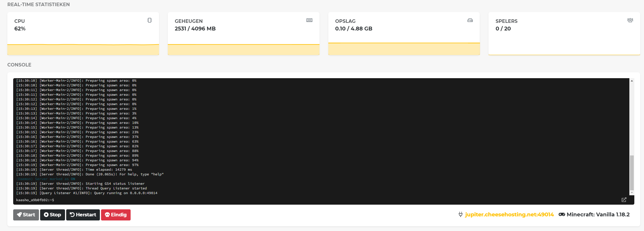
Task: Click the CPU chip icon
Action: [150, 20]
